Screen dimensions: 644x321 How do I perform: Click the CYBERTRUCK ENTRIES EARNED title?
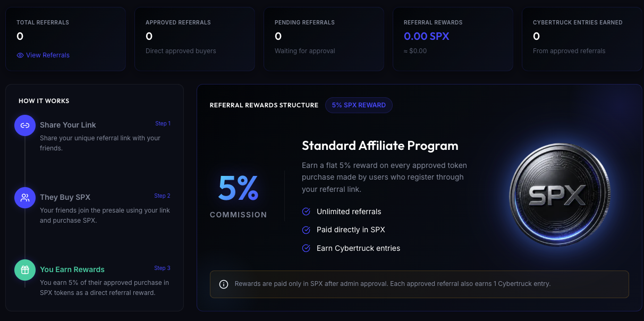click(578, 22)
